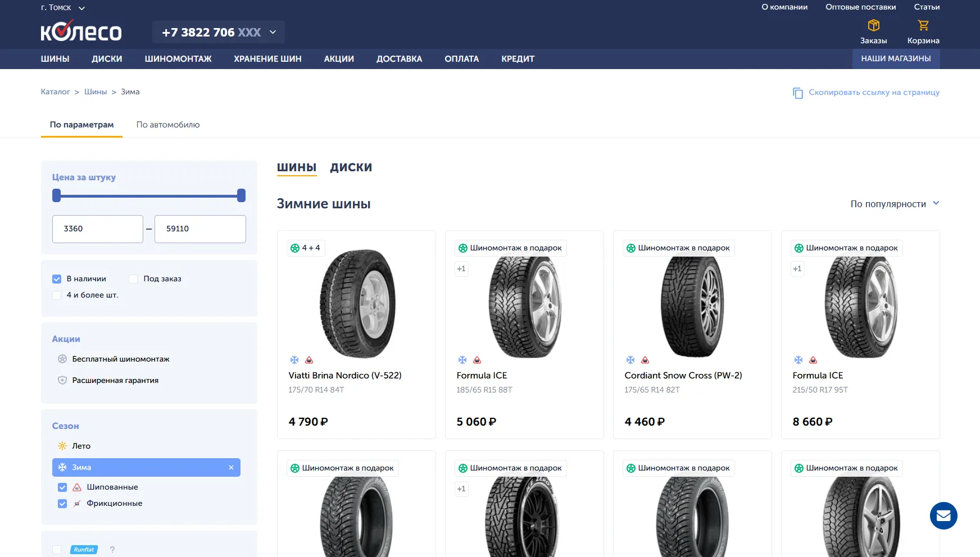Screen dimensions: 980x557
Task: Click the question mark help next to Runflat
Action: pyautogui.click(x=112, y=550)
